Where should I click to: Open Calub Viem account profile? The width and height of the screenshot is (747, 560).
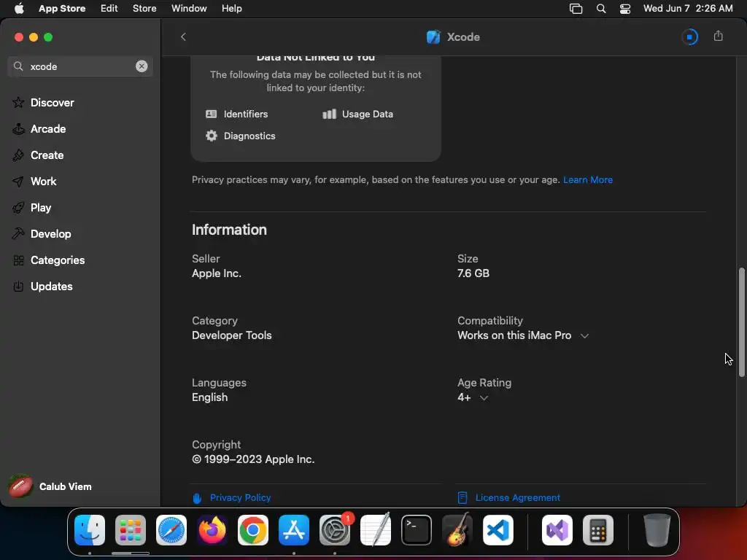point(50,486)
